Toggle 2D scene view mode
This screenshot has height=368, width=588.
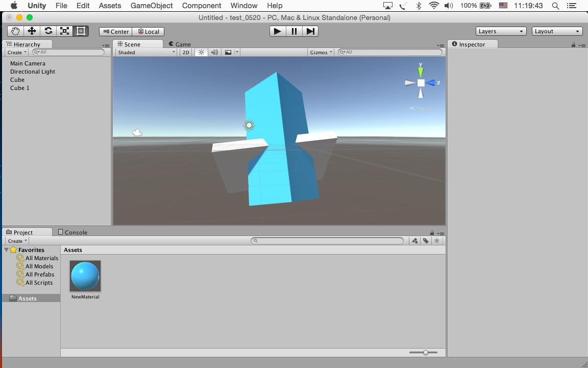tap(186, 52)
